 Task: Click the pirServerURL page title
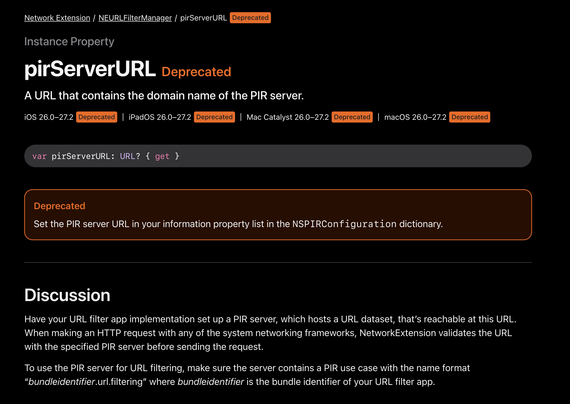[90, 69]
